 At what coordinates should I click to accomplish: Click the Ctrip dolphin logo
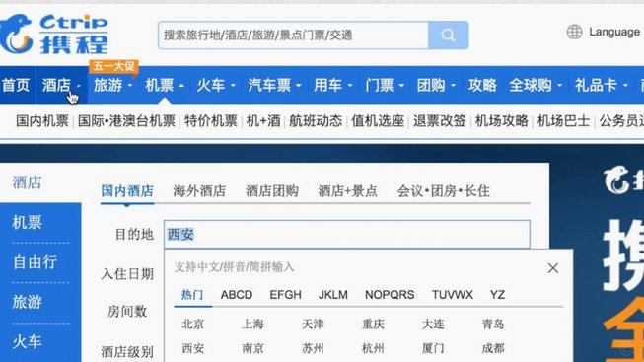[53, 35]
